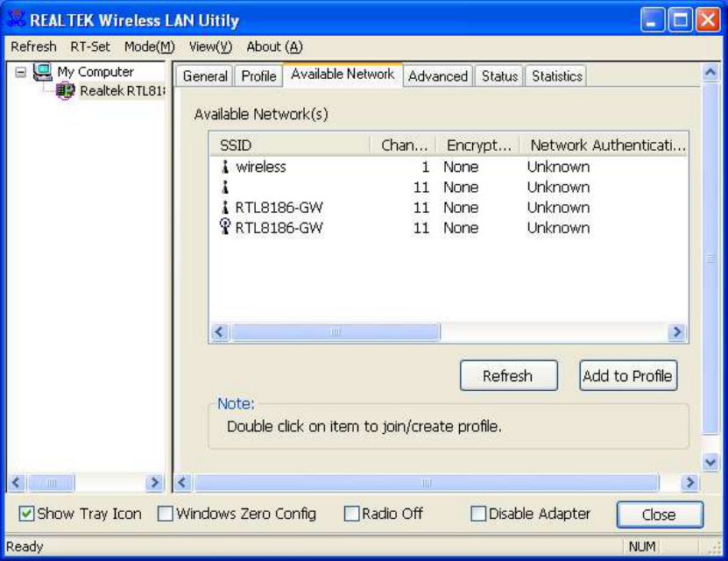Click the Ready status bar text
The height and width of the screenshot is (561, 728).
pos(25,547)
